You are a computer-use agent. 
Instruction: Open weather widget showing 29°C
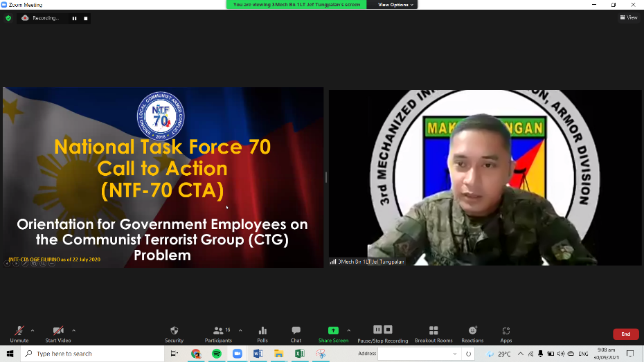[x=499, y=354]
